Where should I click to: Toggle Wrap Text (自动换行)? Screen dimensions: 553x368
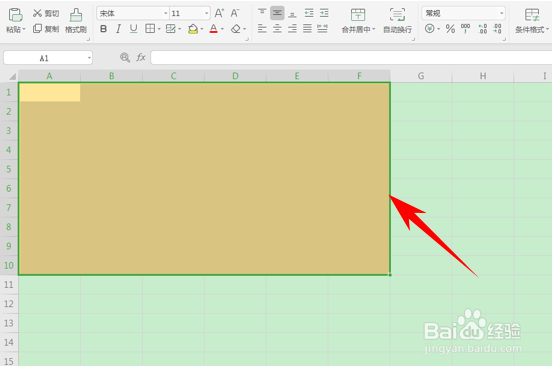pyautogui.click(x=397, y=20)
